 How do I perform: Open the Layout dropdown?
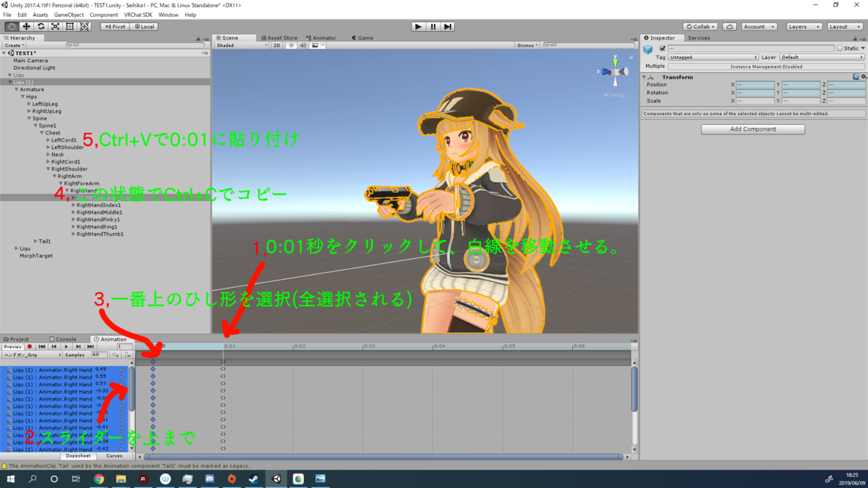[845, 27]
